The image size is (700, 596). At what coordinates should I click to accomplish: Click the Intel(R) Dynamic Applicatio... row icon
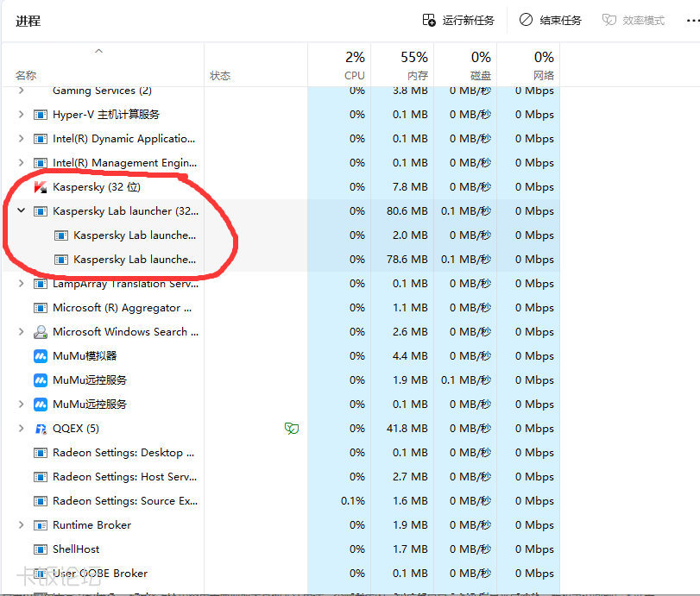[x=41, y=139]
